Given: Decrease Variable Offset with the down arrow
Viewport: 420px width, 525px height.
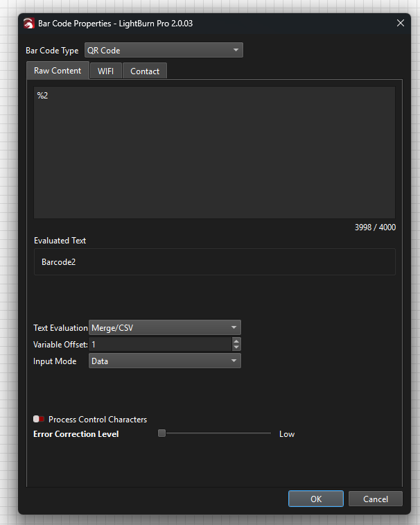Looking at the screenshot, I should coord(236,347).
